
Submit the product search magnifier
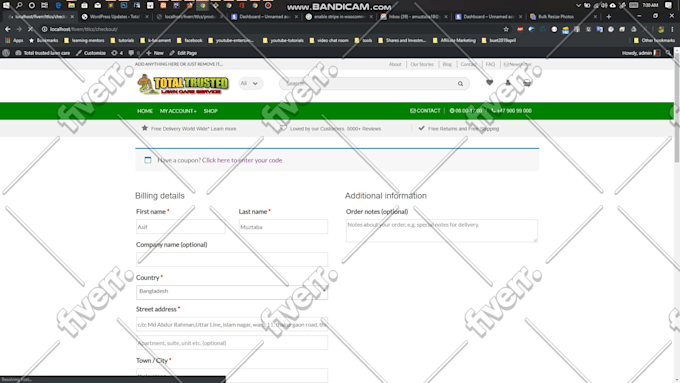point(460,83)
